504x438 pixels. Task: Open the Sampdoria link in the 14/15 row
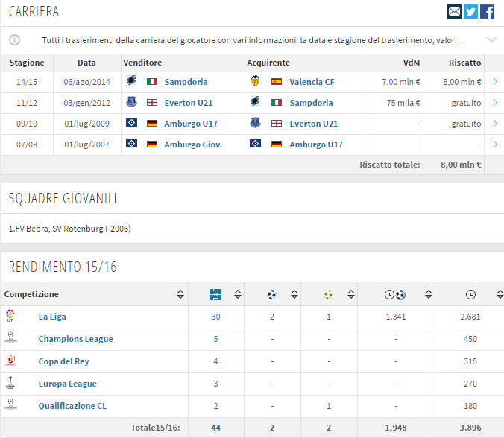186,82
